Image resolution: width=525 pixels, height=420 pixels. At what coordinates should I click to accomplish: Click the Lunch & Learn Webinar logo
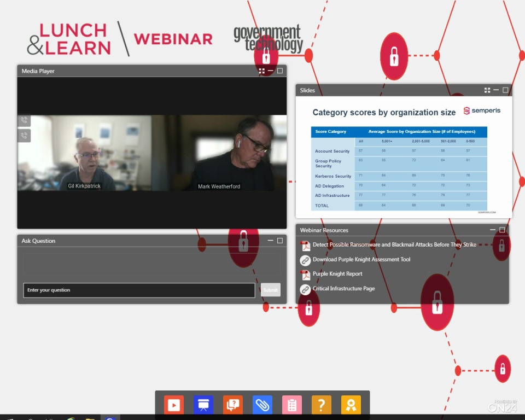point(120,39)
